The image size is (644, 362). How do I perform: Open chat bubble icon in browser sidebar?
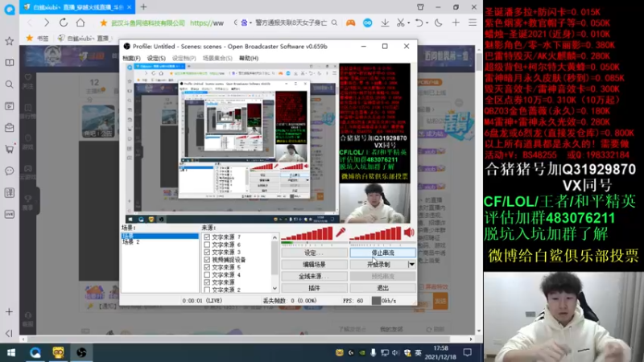(x=9, y=171)
